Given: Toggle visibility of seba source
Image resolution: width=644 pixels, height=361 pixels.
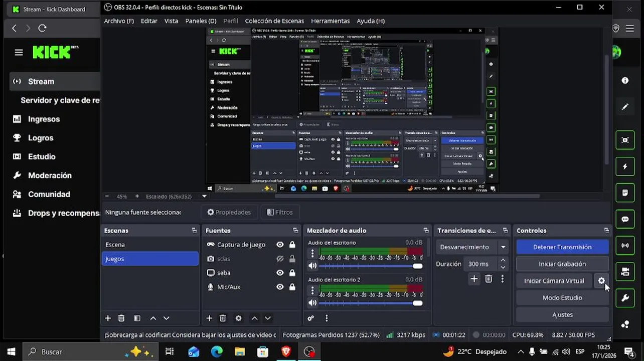Looking at the screenshot, I should pyautogui.click(x=280, y=273).
